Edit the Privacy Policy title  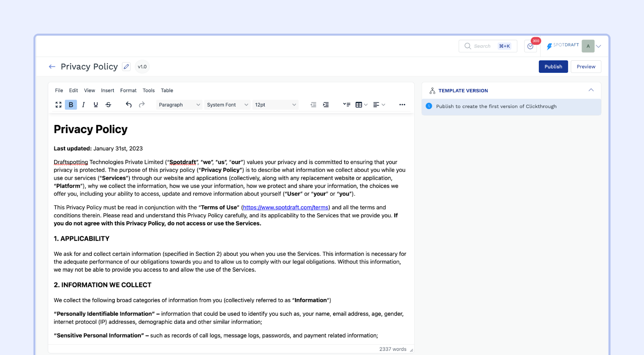[x=126, y=67]
